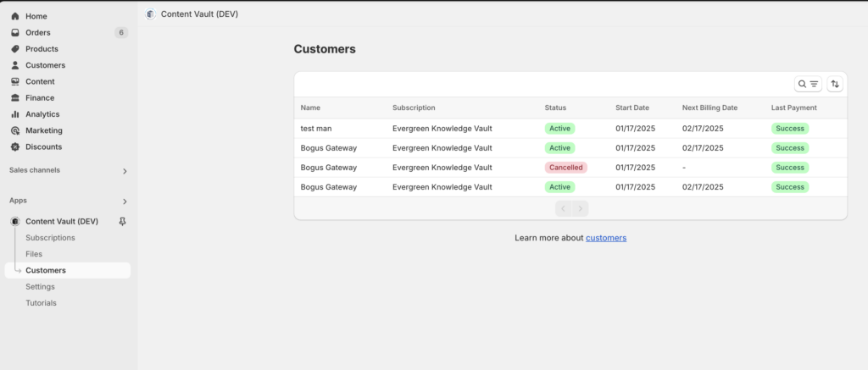Open the Subscriptions menu item
The width and height of the screenshot is (868, 370).
[x=50, y=238]
